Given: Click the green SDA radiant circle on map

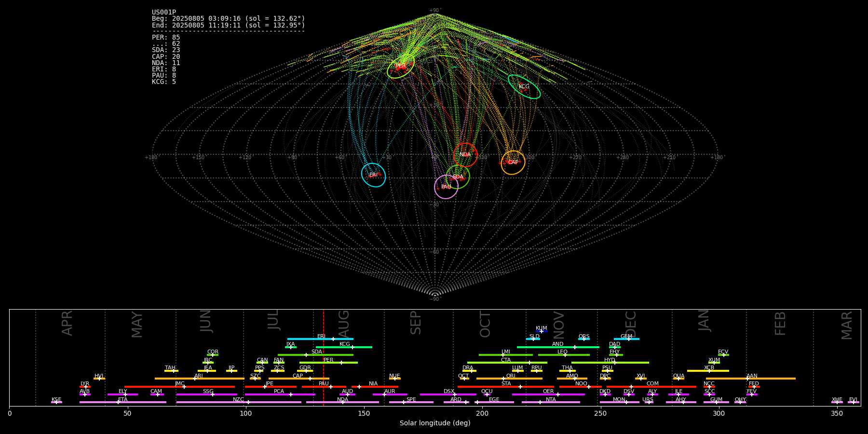Looking at the screenshot, I should point(458,177).
